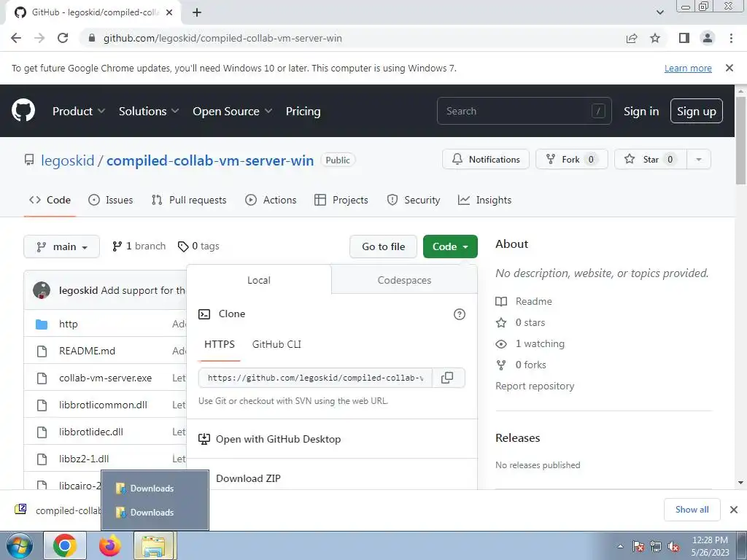Open the Windows Start orb
This screenshot has width=747, height=560.
[20, 545]
